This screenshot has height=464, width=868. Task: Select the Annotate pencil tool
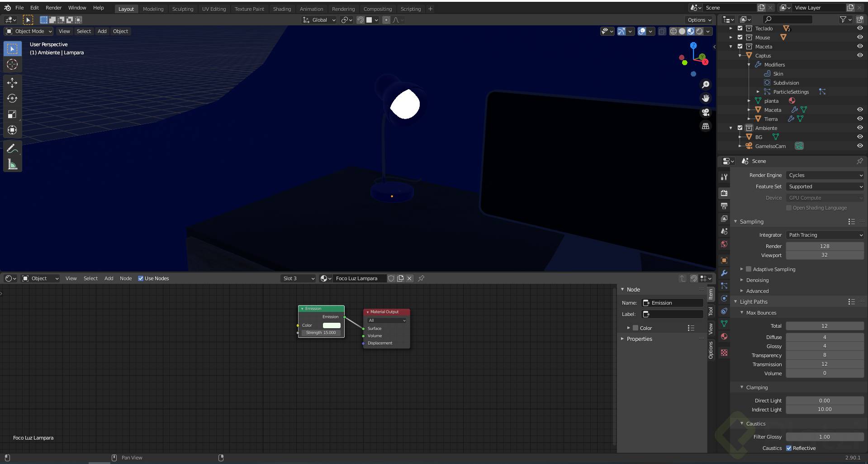[x=12, y=148]
